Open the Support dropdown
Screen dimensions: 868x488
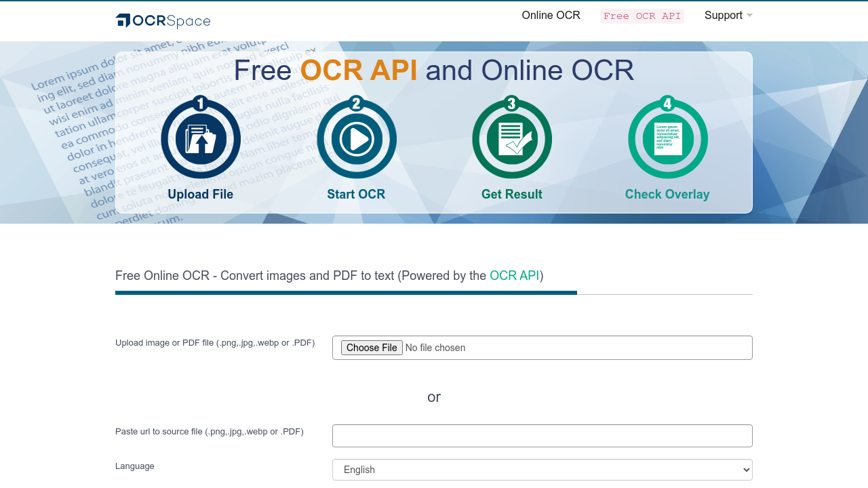pyautogui.click(x=727, y=15)
